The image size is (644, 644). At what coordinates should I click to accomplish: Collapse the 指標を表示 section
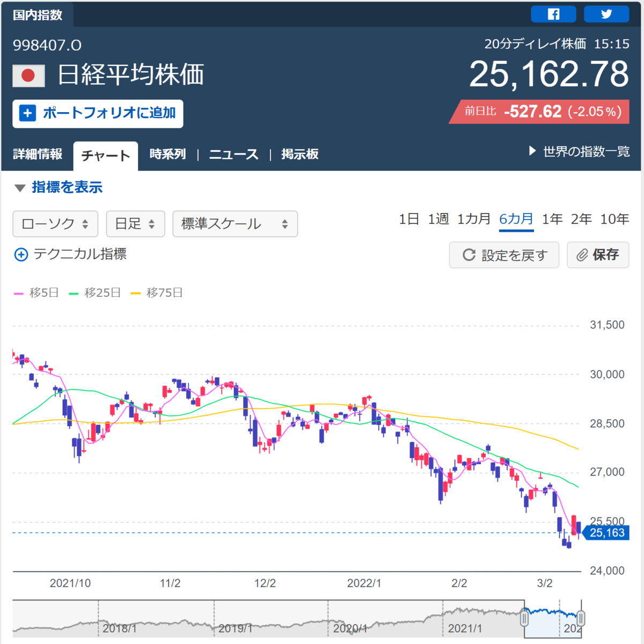(58, 187)
